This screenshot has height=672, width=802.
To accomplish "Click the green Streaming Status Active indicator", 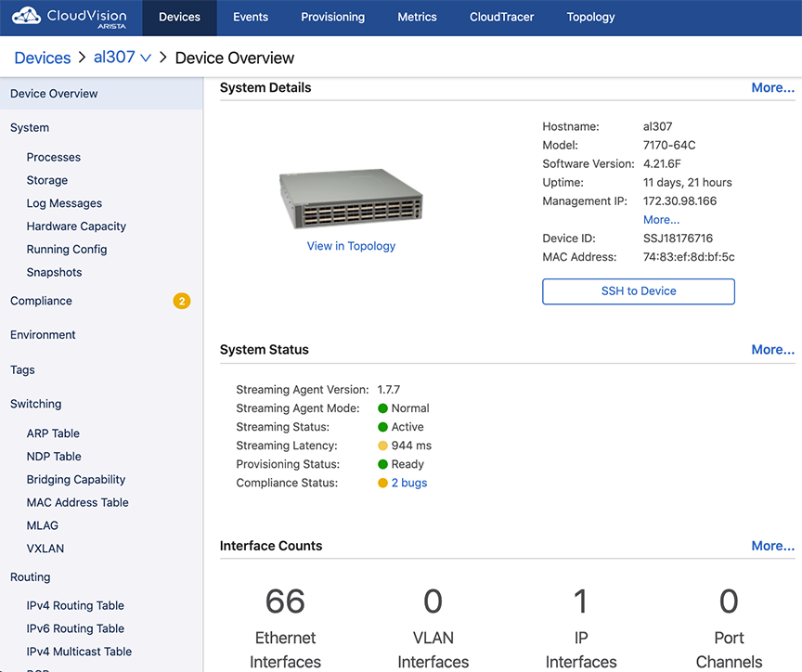I will pyautogui.click(x=382, y=427).
